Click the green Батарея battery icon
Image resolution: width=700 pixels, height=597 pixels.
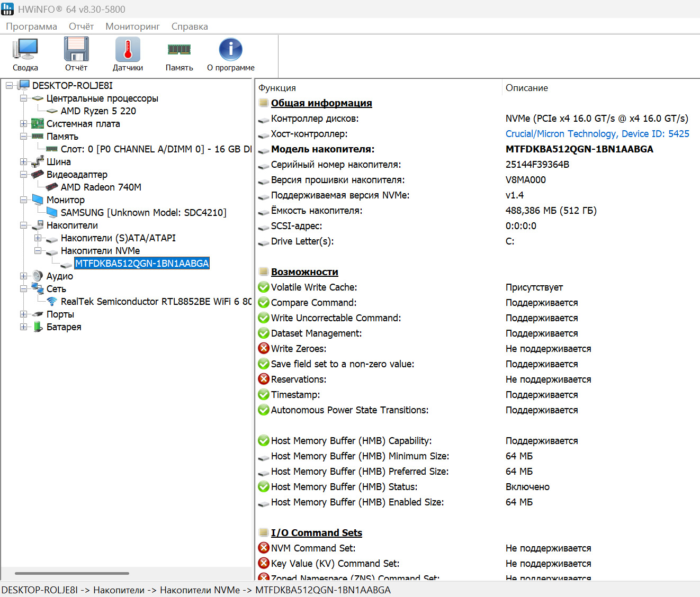(x=38, y=327)
